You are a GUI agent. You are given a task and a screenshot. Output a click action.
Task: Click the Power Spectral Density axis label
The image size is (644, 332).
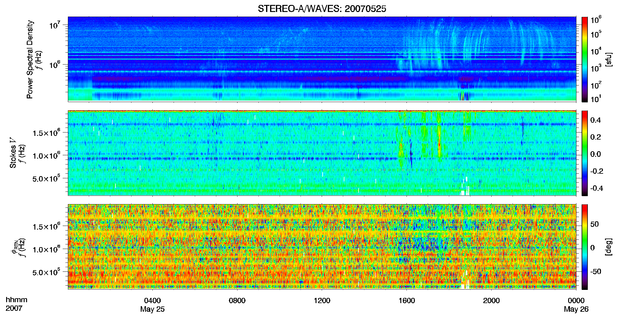[30, 59]
